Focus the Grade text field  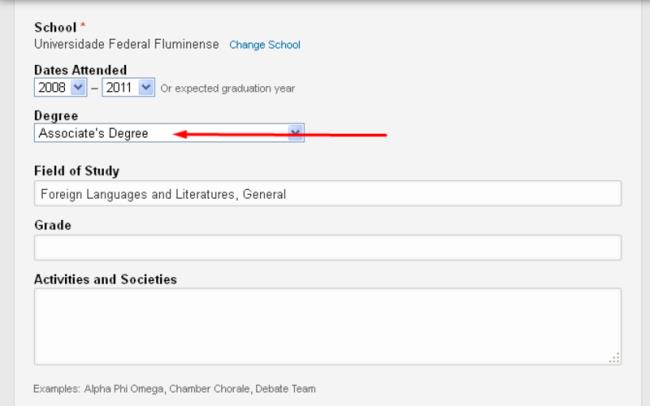tap(327, 248)
